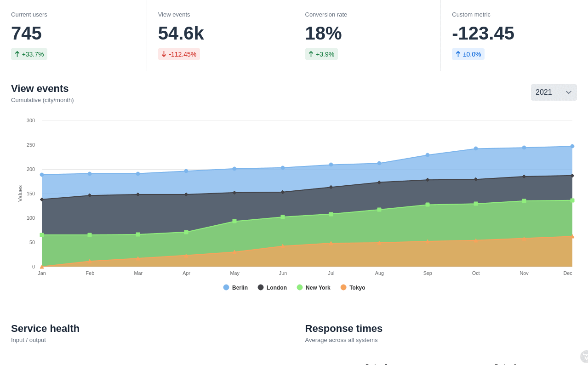This screenshot has width=588, height=365.
Task: Select Berlin's December data point on the chart
Action: (x=572, y=145)
